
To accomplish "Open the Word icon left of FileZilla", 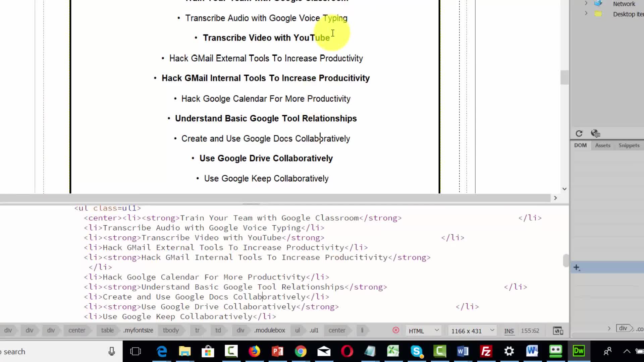I will [463, 351].
